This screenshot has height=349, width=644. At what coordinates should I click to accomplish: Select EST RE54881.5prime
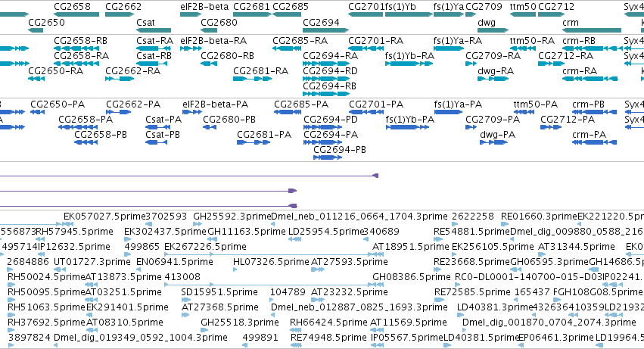tap(471, 232)
